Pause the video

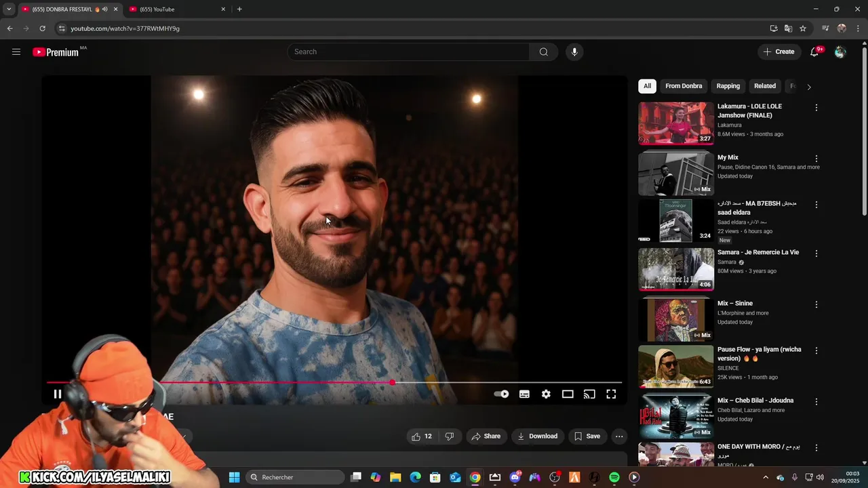pyautogui.click(x=58, y=394)
